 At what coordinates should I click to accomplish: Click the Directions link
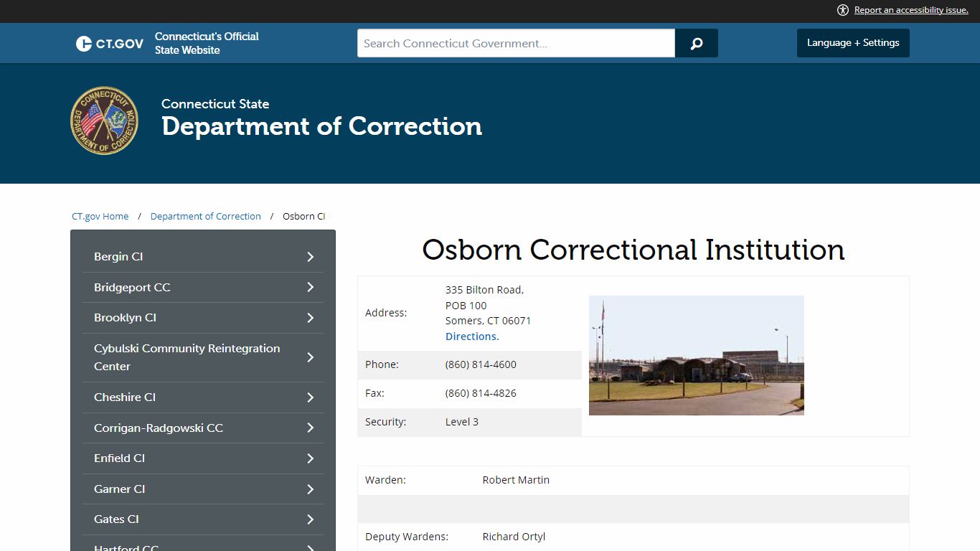coord(472,336)
